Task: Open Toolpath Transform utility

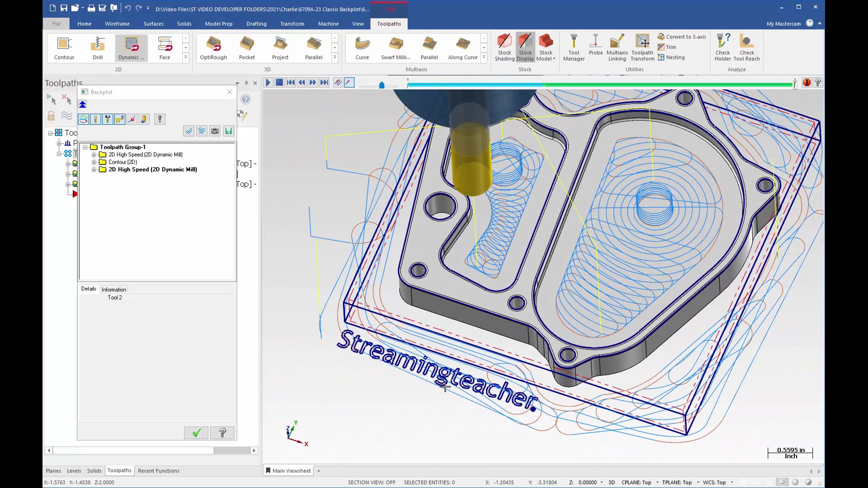Action: point(642,48)
